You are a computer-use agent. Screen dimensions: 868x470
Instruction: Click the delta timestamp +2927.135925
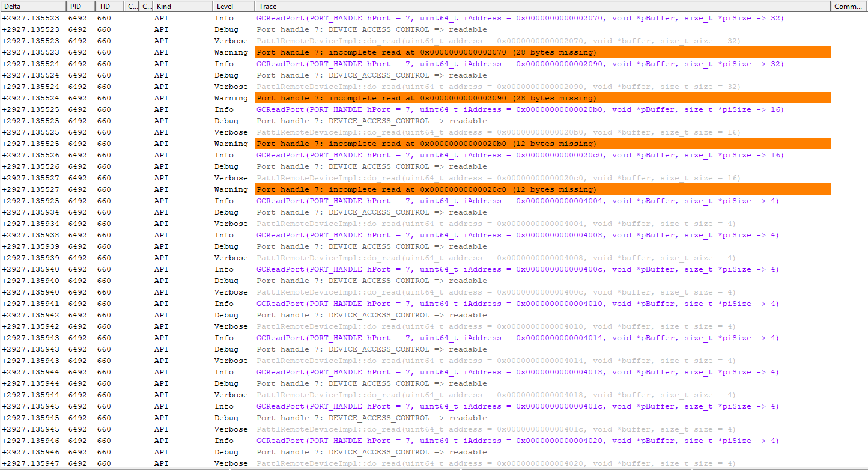[31, 201]
